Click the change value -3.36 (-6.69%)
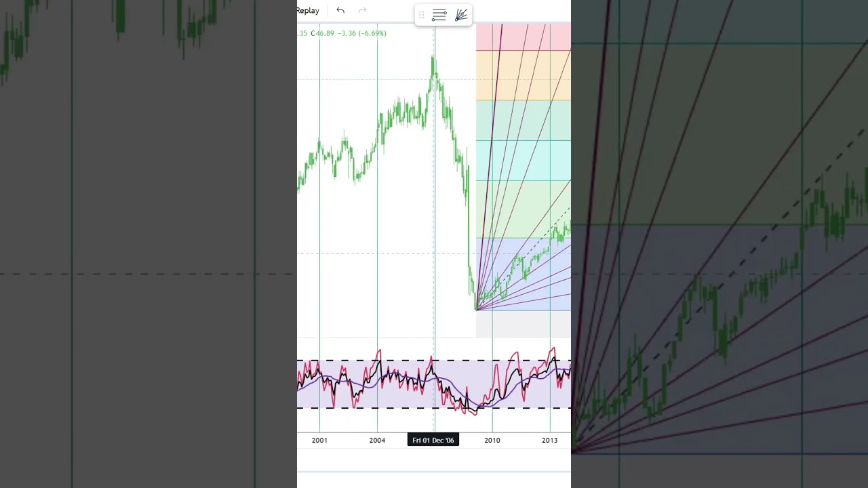This screenshot has height=488, width=868. tap(363, 33)
